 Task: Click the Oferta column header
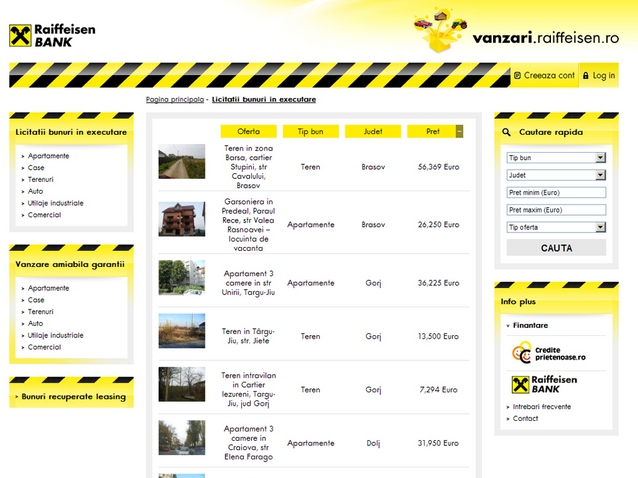click(248, 131)
